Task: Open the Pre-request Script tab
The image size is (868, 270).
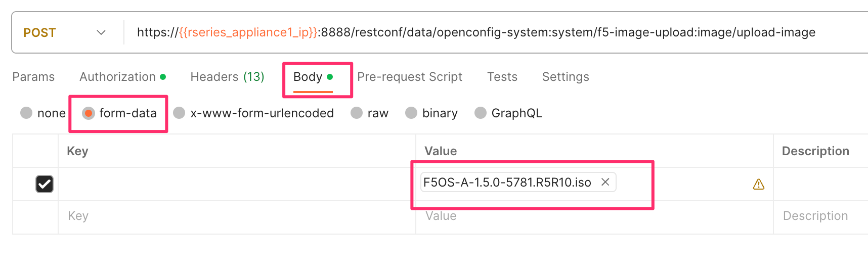Action: pyautogui.click(x=410, y=77)
